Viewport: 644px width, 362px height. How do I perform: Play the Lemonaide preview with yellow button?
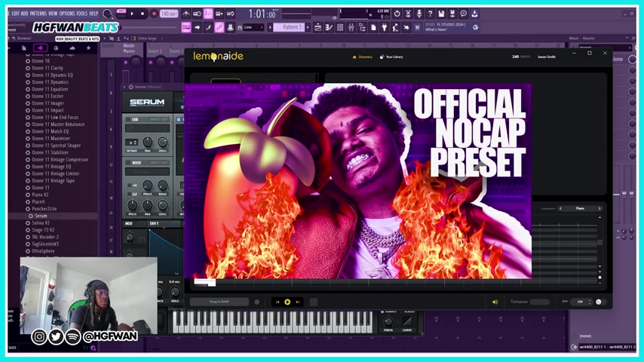pos(287,302)
